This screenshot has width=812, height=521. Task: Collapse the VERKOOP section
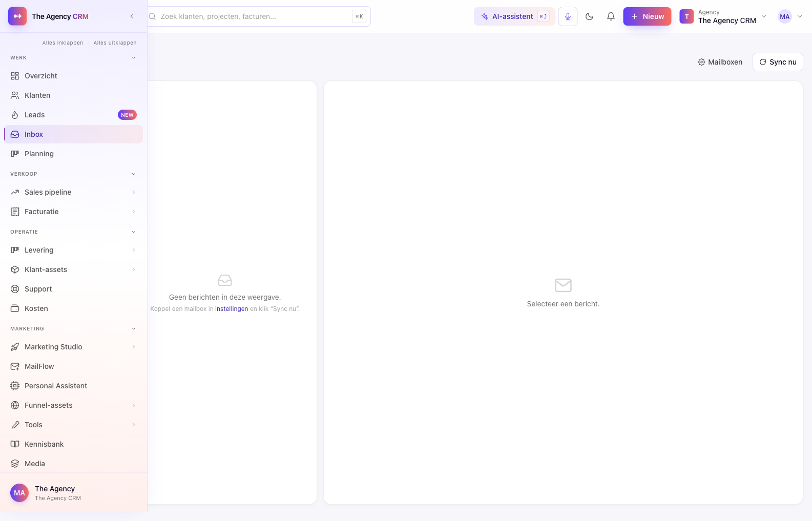tap(134, 174)
